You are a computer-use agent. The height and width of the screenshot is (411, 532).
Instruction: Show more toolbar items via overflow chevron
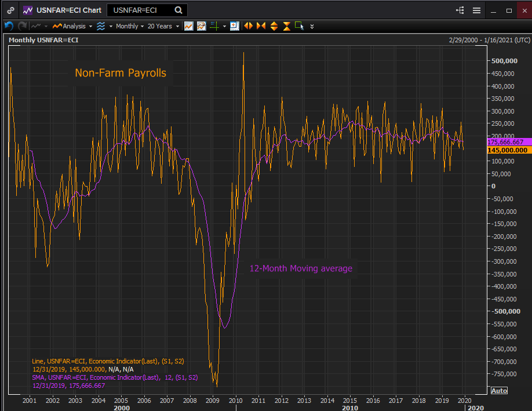312,27
